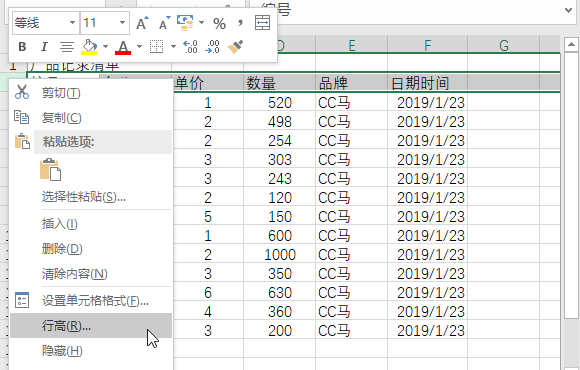Click the Format Painter brush icon
The height and width of the screenshot is (370, 580).
coord(235,47)
